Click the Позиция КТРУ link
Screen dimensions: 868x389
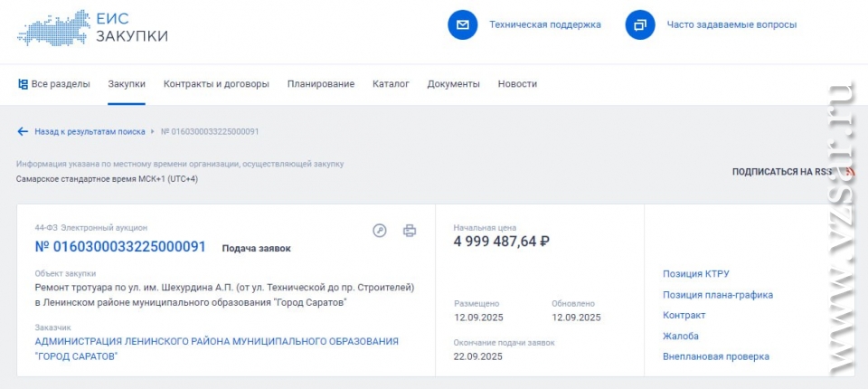696,274
